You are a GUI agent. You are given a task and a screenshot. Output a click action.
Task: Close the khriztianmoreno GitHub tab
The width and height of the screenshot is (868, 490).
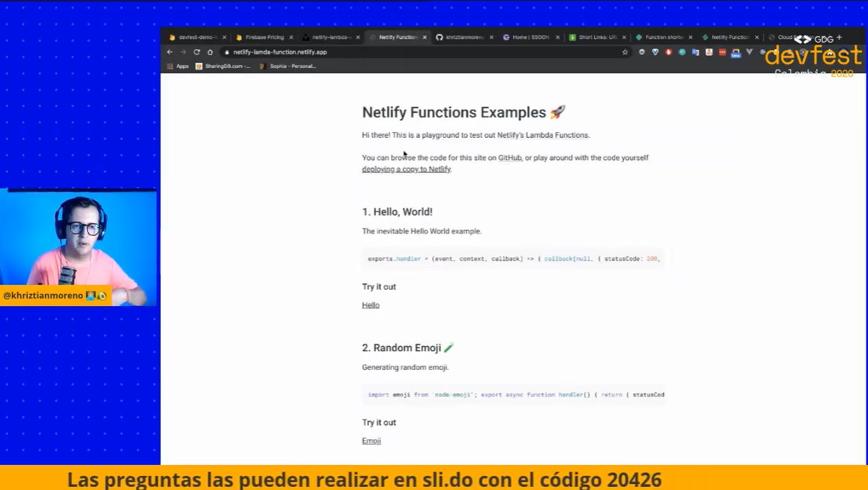tap(491, 37)
